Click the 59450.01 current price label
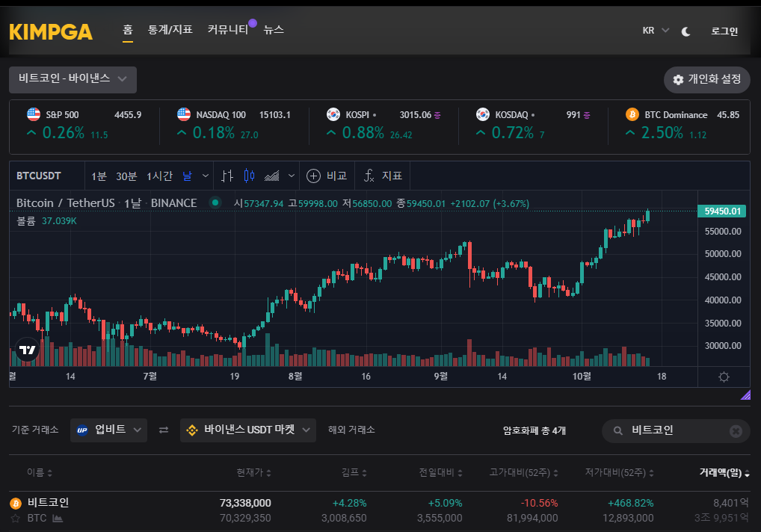 721,211
